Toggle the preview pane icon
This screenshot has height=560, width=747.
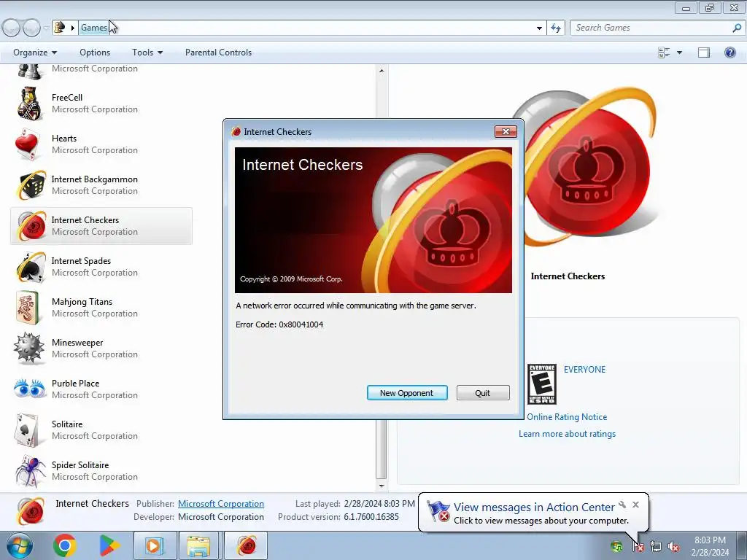(x=704, y=52)
